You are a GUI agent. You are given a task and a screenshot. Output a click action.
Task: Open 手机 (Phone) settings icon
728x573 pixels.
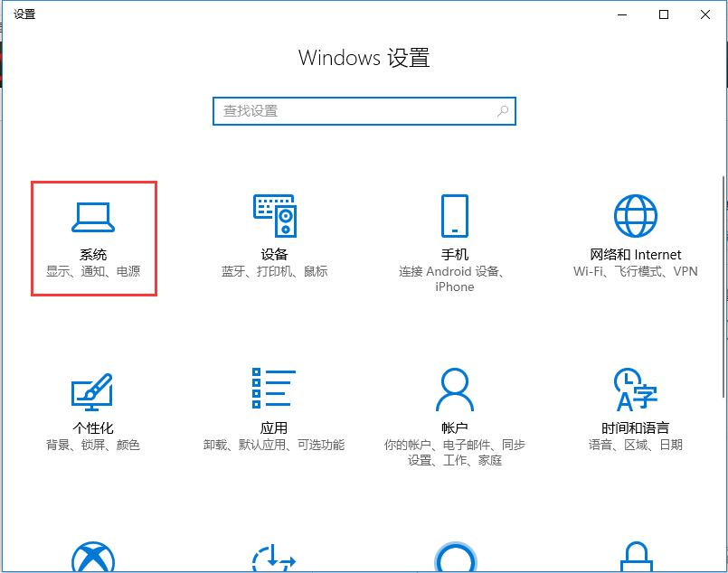(455, 216)
